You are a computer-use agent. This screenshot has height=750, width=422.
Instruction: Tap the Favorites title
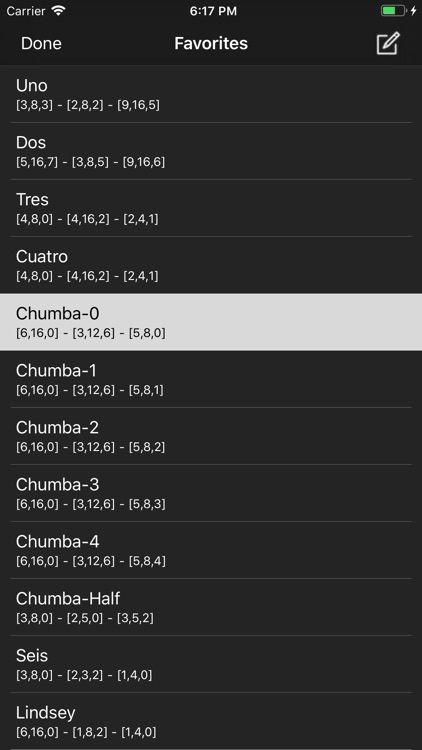pos(211,44)
